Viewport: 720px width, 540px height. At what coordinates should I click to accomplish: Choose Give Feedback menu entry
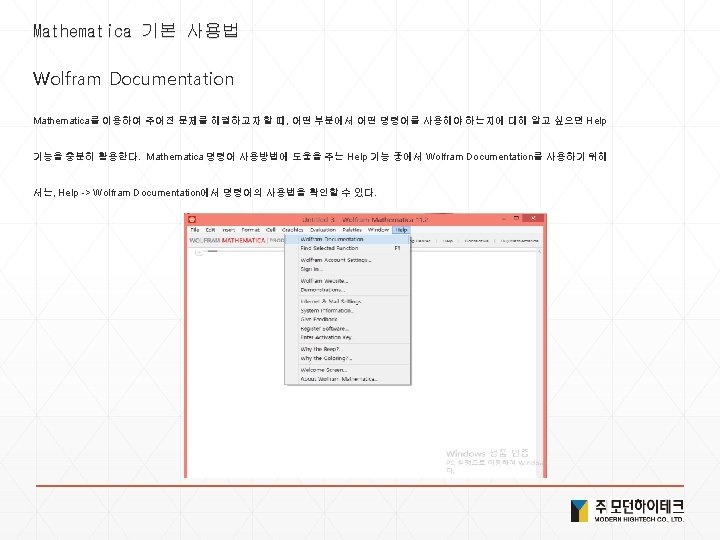tap(348, 319)
